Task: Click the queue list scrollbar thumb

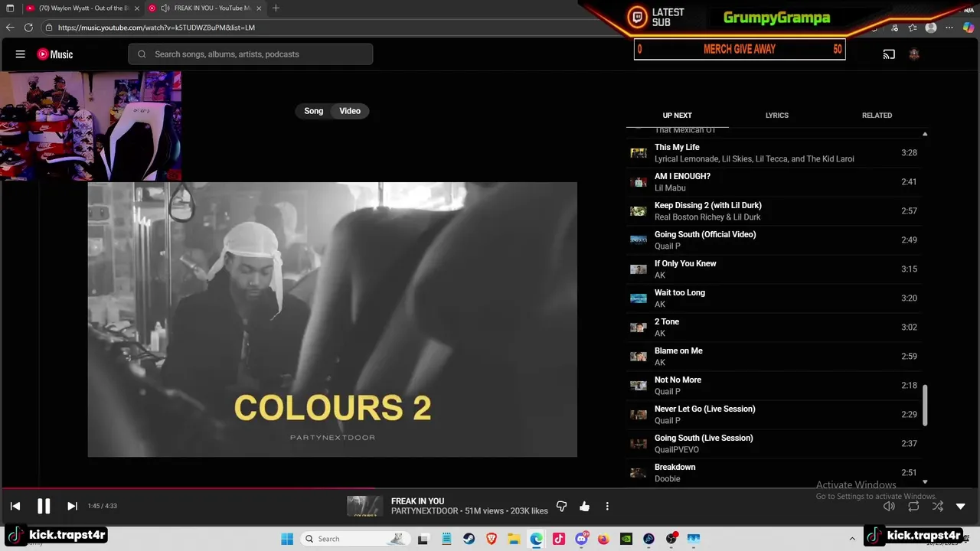Action: coord(925,405)
